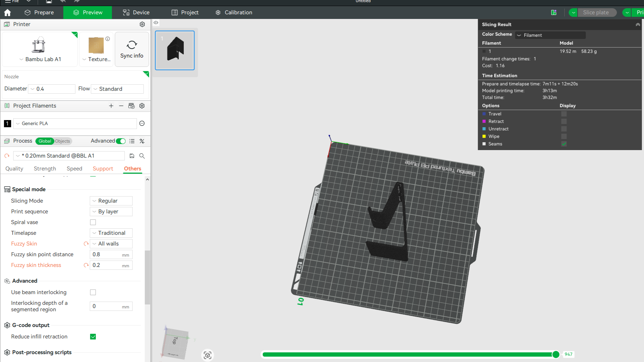Open the AMS filament sync icon
The height and width of the screenshot is (362, 644).
point(132,106)
